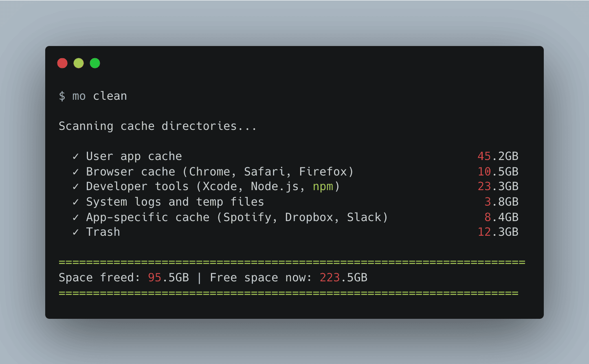This screenshot has width=589, height=364.
Task: Click the red close window dot
Action: (62, 63)
